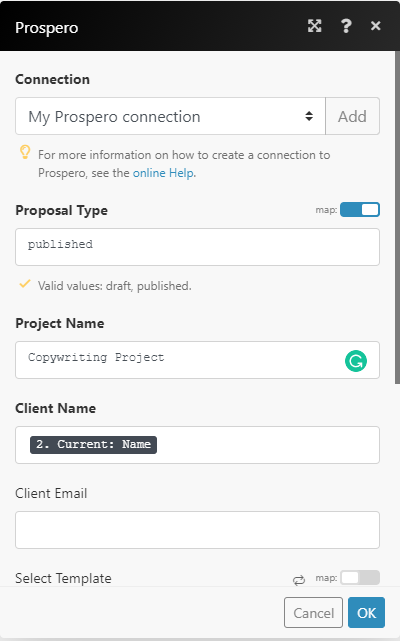Click the dialog's vertical scrollbar

tap(397, 217)
